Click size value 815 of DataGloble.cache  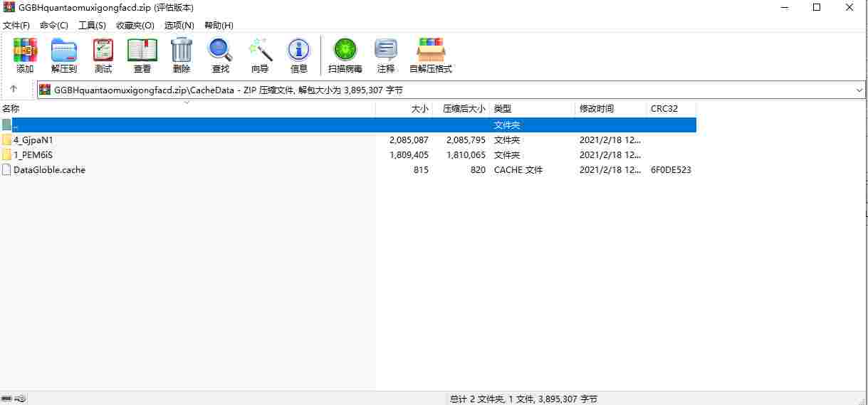point(420,170)
